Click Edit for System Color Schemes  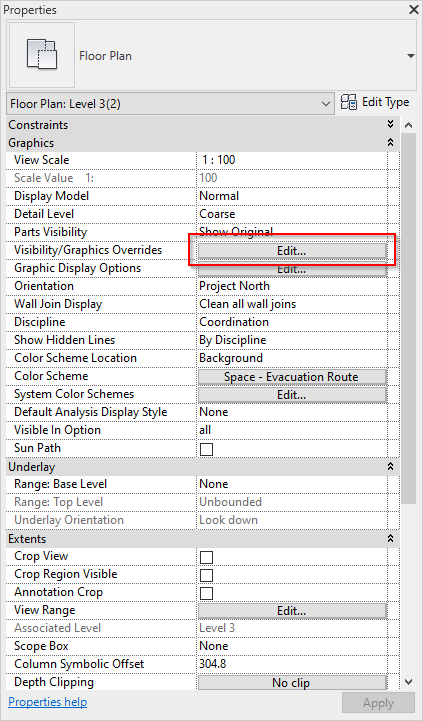click(x=292, y=395)
